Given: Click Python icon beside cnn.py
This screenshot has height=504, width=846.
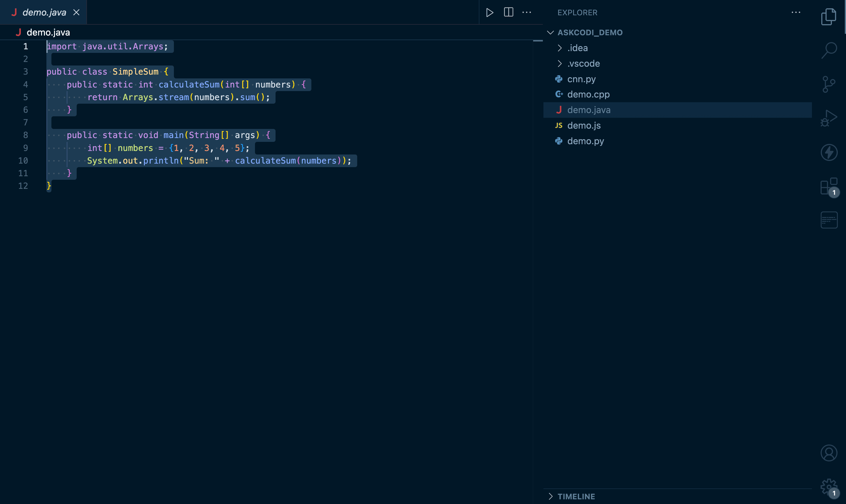Looking at the screenshot, I should tap(559, 79).
